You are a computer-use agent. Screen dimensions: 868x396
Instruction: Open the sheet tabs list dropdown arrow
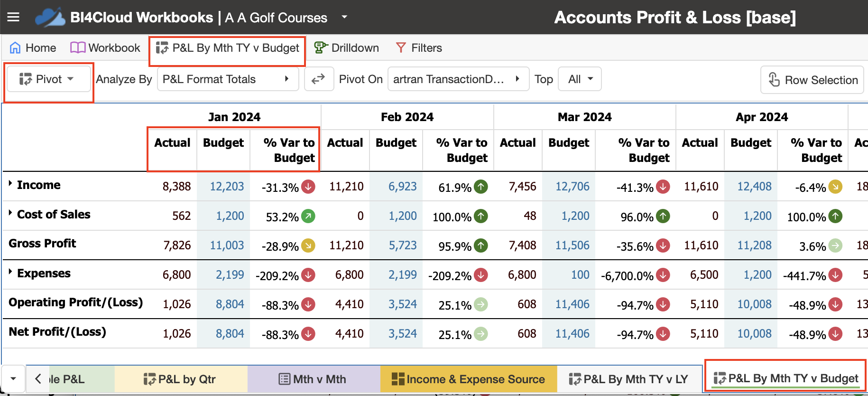click(x=13, y=379)
